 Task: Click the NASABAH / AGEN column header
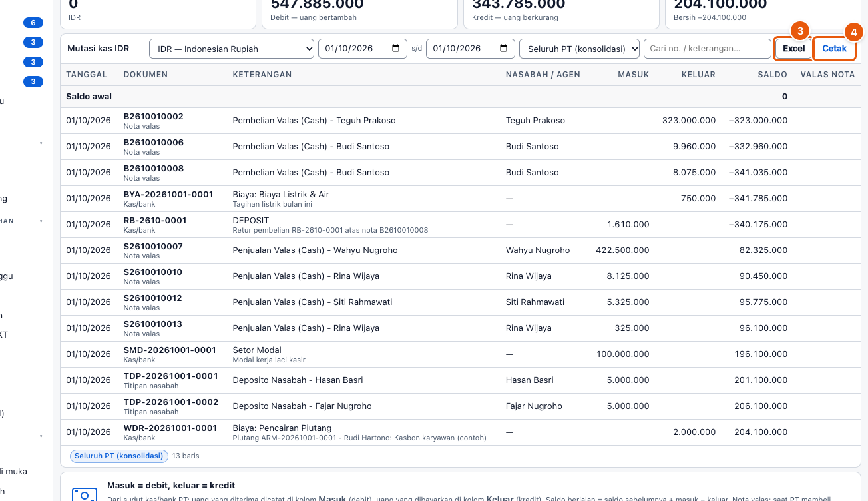[x=543, y=75]
